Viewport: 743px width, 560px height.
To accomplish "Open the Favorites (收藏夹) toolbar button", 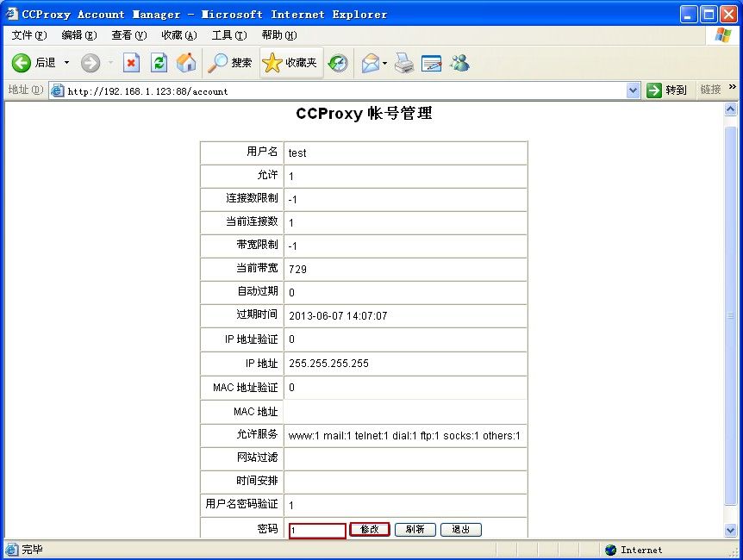I will [290, 63].
